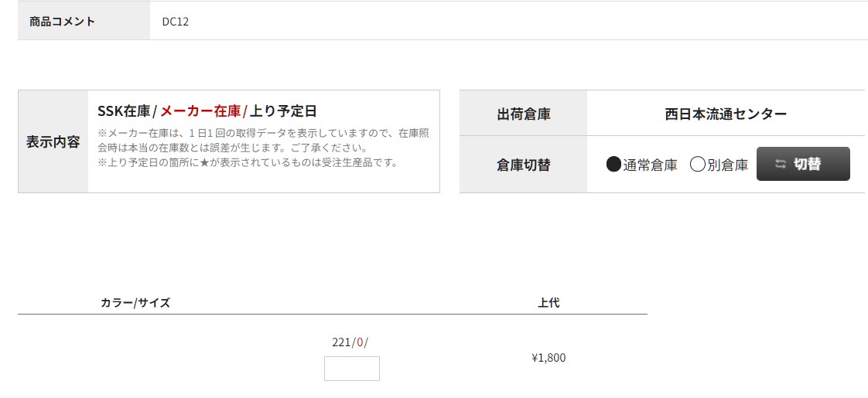
Task: Click the 別倉庫 label text
Action: click(727, 165)
